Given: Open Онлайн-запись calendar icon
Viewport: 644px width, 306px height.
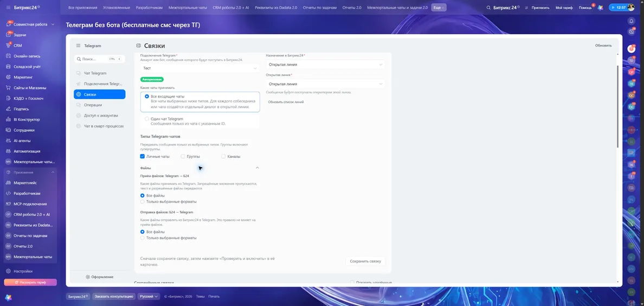Looking at the screenshot, I should point(8,56).
